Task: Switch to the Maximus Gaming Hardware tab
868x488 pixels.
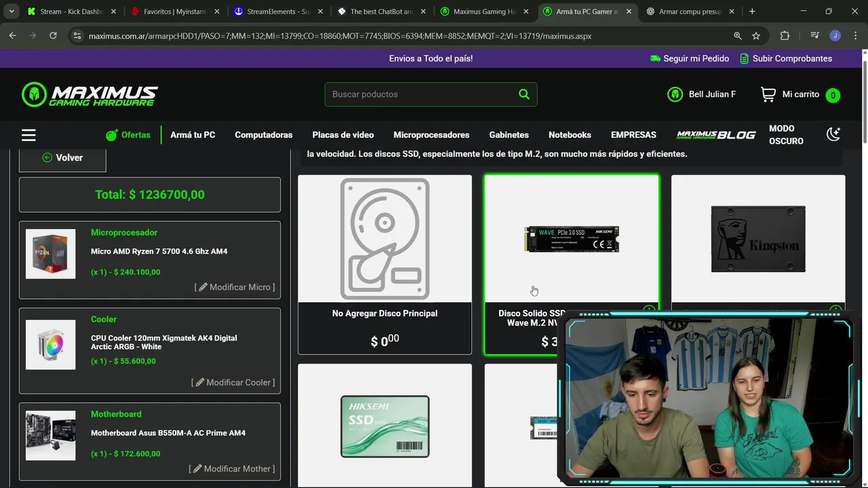Action: point(485,12)
